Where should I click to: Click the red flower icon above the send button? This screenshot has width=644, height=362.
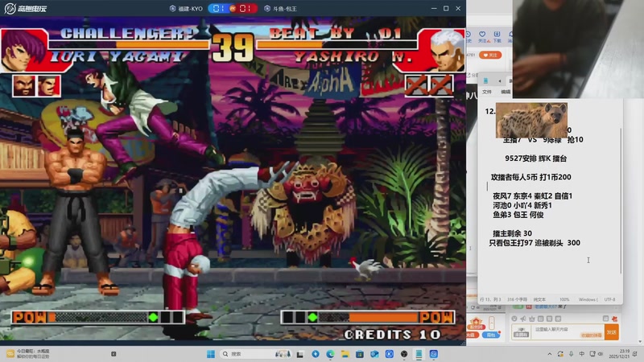click(x=614, y=319)
